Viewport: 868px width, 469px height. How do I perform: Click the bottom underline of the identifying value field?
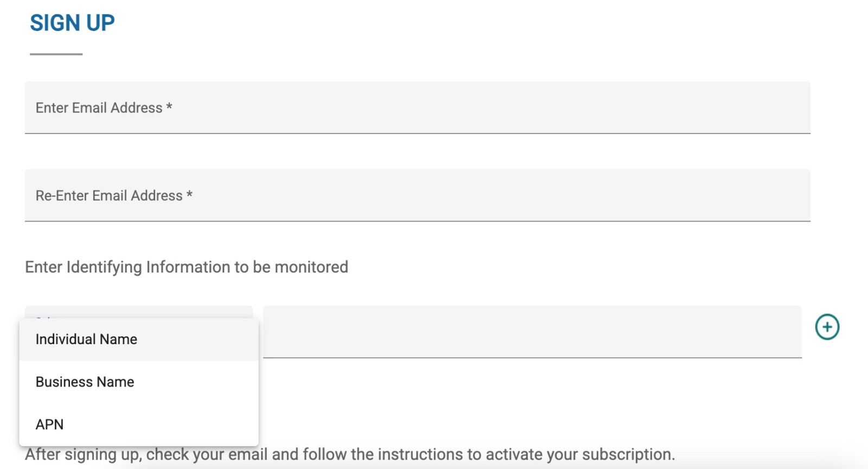click(x=532, y=357)
